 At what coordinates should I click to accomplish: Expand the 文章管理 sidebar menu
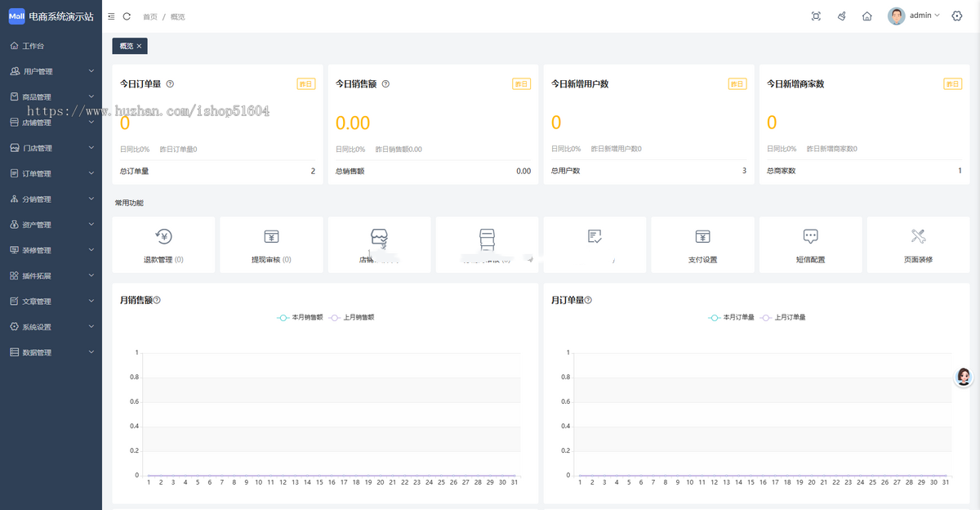click(x=51, y=301)
